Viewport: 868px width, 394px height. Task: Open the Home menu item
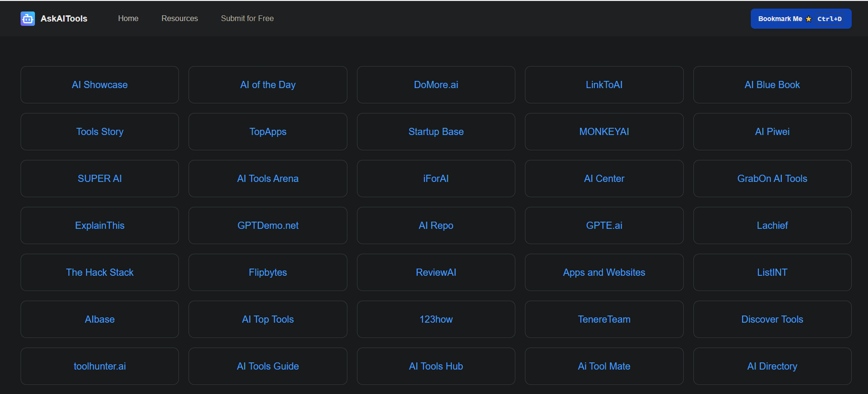click(128, 19)
